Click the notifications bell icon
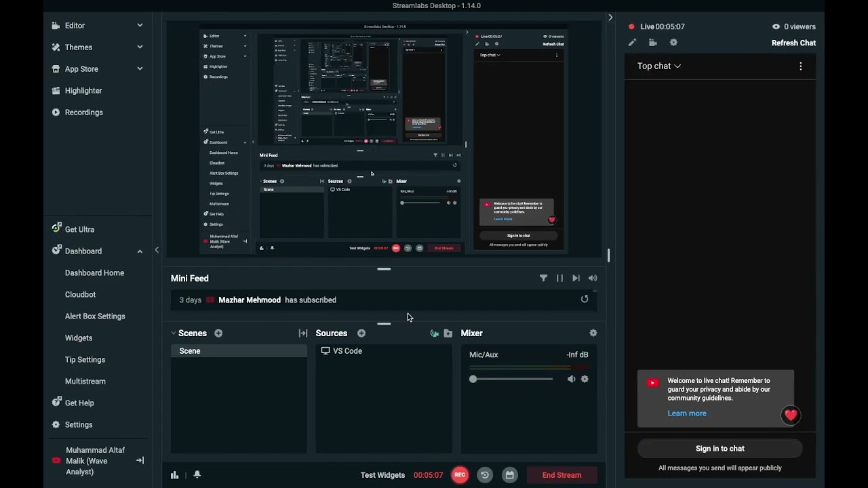This screenshot has height=488, width=868. 197,474
